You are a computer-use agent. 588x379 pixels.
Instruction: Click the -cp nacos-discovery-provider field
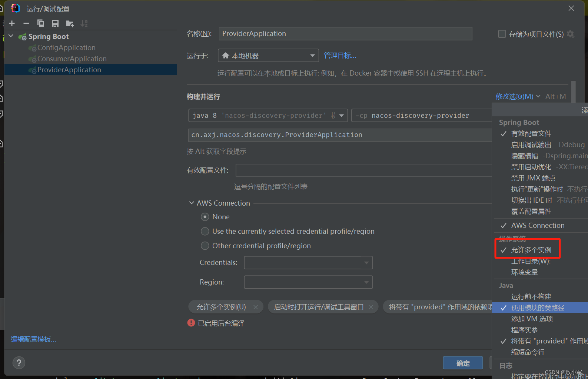click(x=422, y=116)
